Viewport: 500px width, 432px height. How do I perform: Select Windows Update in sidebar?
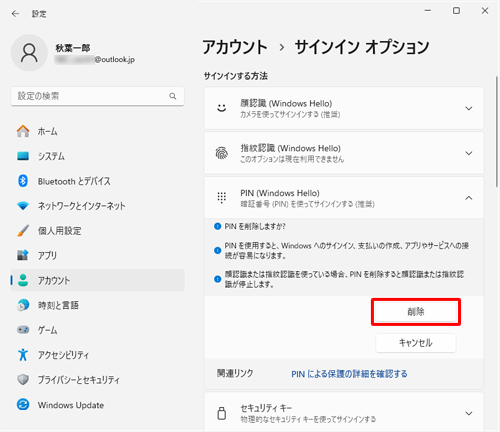pyautogui.click(x=97, y=405)
